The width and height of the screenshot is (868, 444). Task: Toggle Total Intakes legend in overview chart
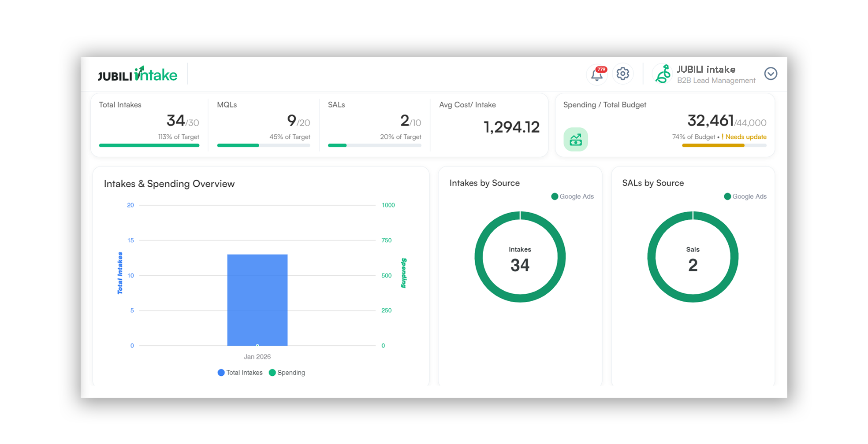(x=240, y=373)
